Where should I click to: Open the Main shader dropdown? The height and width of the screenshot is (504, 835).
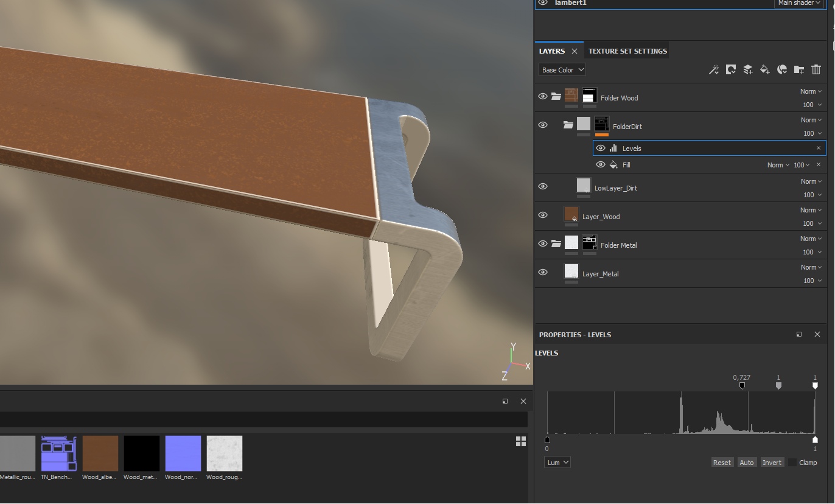pos(798,3)
